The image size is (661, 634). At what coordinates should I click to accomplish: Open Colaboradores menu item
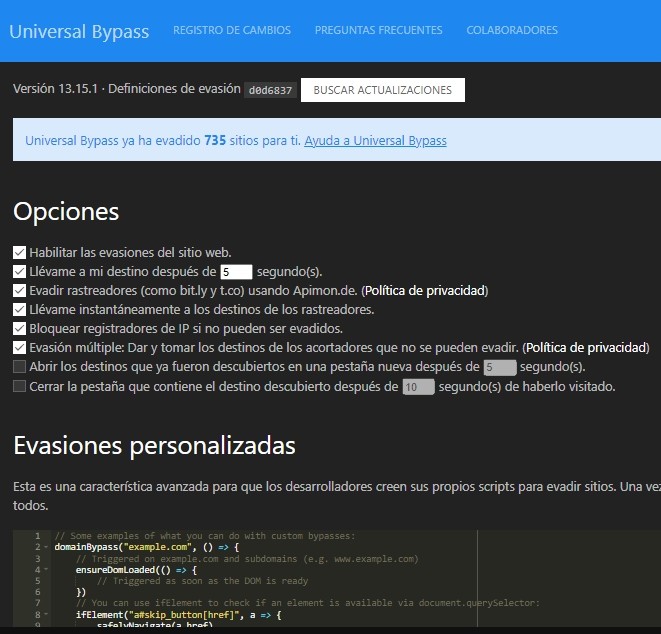512,30
